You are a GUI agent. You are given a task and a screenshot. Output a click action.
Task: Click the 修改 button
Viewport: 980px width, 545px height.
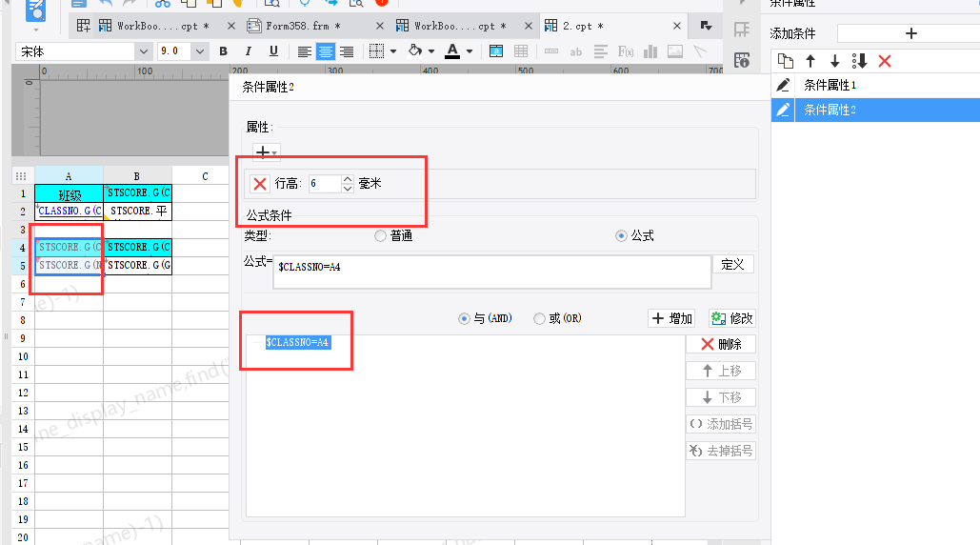[x=731, y=319]
